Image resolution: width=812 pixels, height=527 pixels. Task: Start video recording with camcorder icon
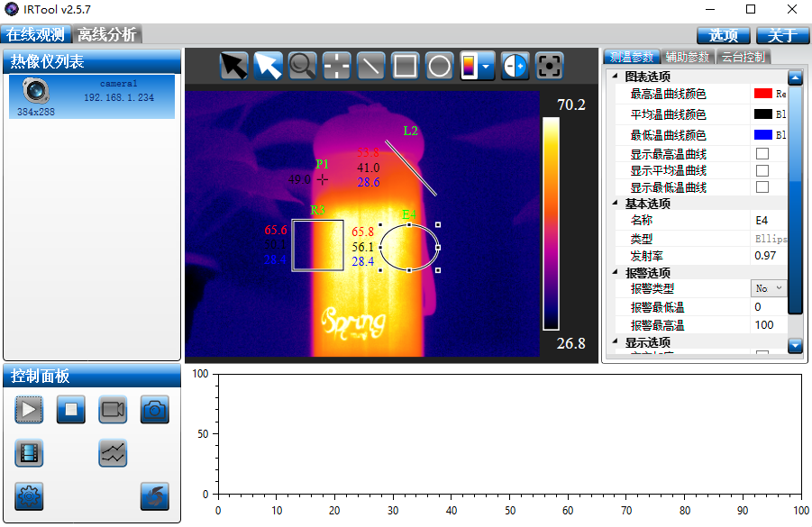113,410
